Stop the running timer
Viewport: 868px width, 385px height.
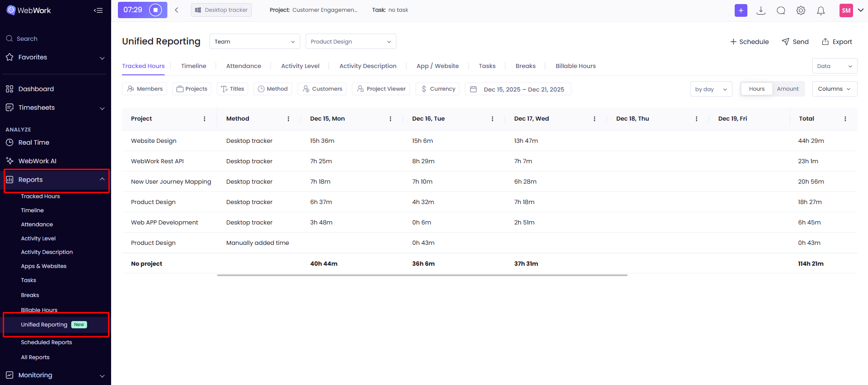click(156, 10)
